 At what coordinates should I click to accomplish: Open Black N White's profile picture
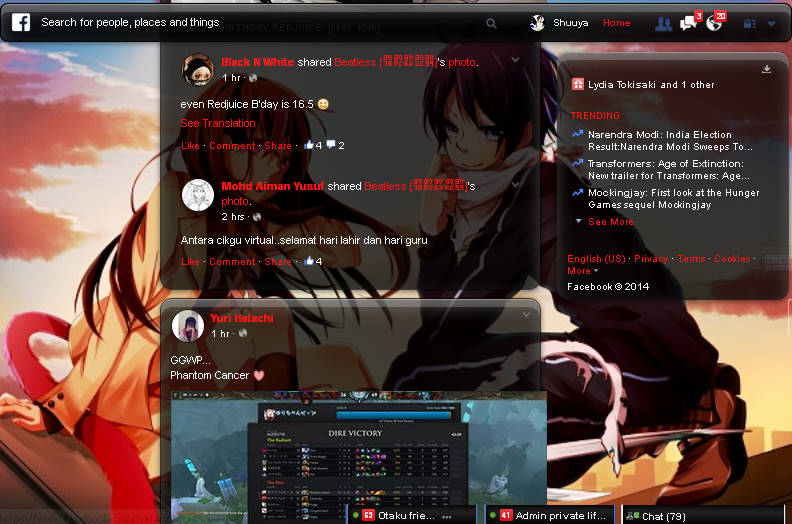tap(198, 70)
